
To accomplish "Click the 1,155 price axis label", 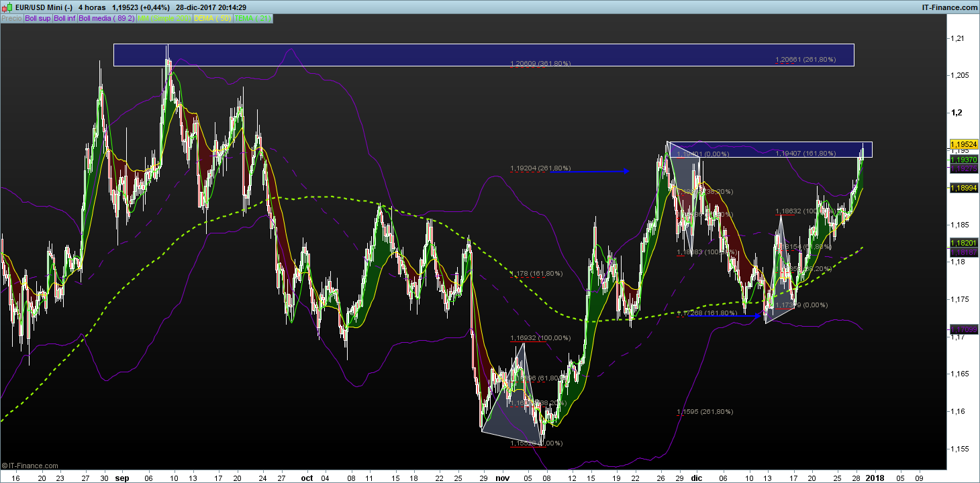I will pyautogui.click(x=960, y=449).
